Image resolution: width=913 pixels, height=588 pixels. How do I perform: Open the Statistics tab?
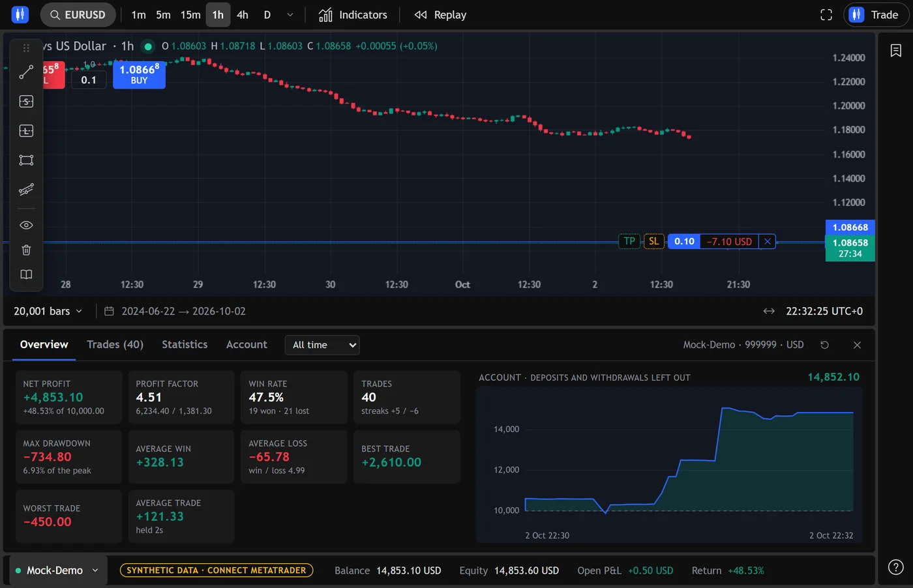[185, 345]
